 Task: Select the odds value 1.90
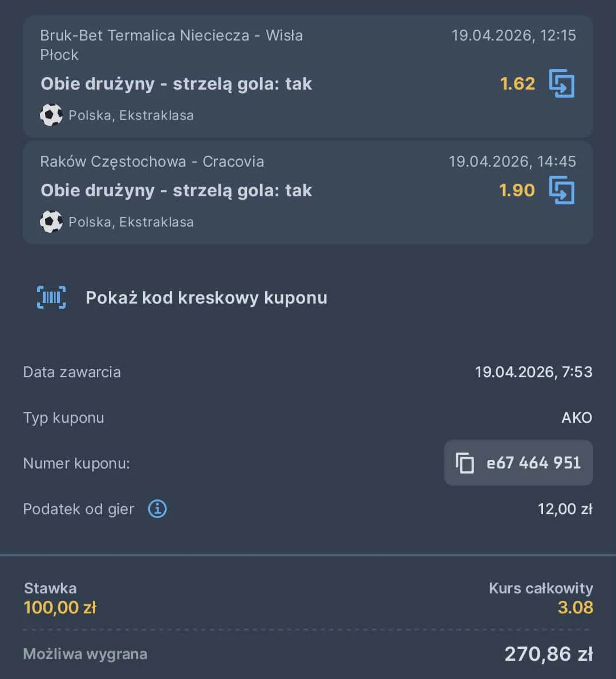517,191
